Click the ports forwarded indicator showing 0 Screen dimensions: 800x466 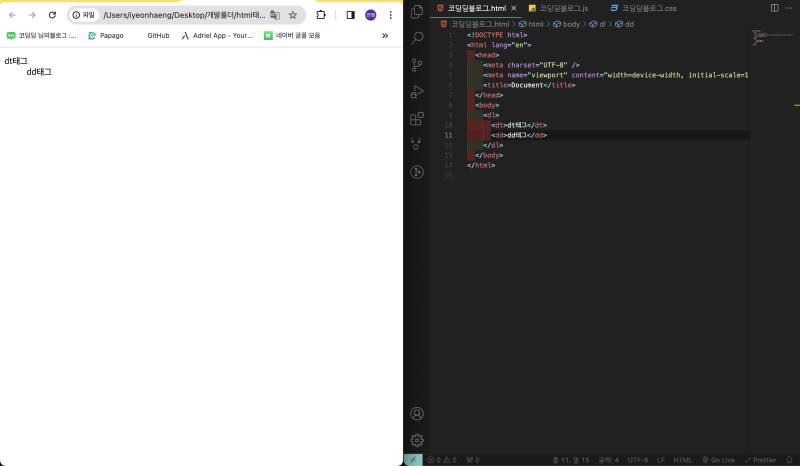(x=472, y=460)
